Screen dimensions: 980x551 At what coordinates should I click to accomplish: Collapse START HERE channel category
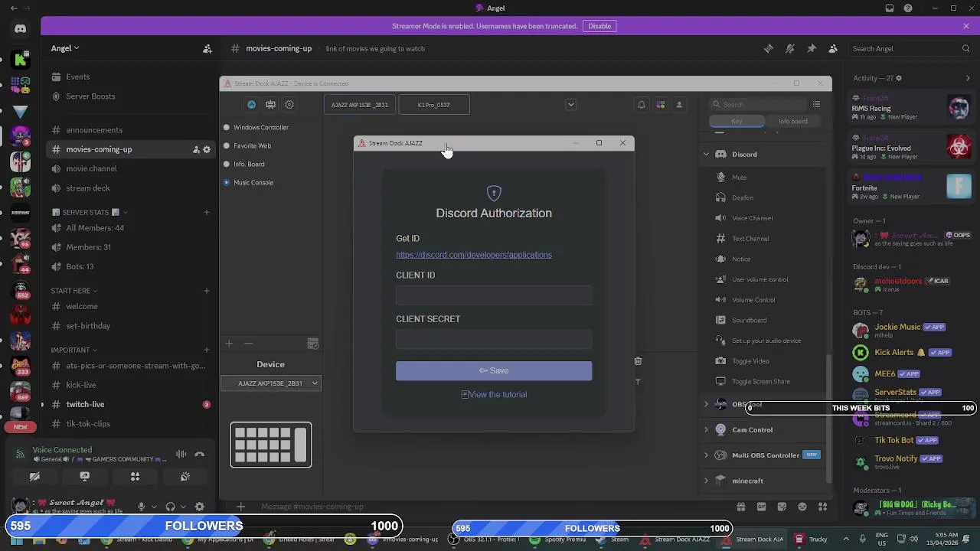point(75,291)
